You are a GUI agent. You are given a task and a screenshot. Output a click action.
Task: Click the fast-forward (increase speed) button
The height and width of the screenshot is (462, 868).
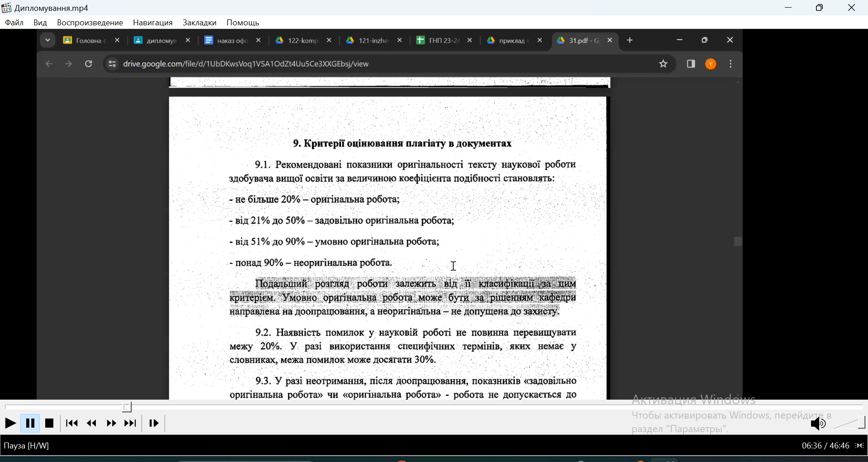pyautogui.click(x=111, y=424)
